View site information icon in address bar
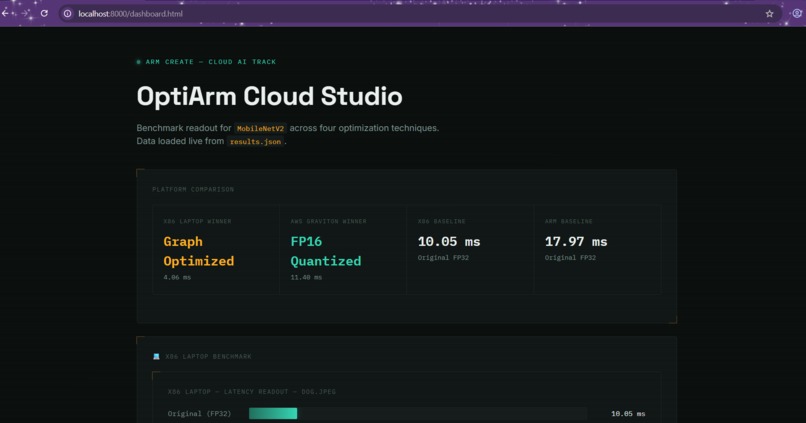Screen dimensions: 806x423 [x=67, y=14]
